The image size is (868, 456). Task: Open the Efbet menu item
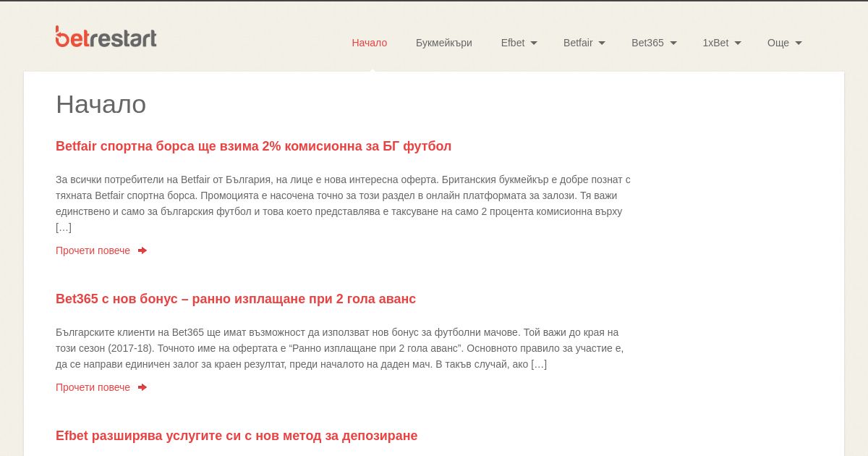click(x=513, y=43)
